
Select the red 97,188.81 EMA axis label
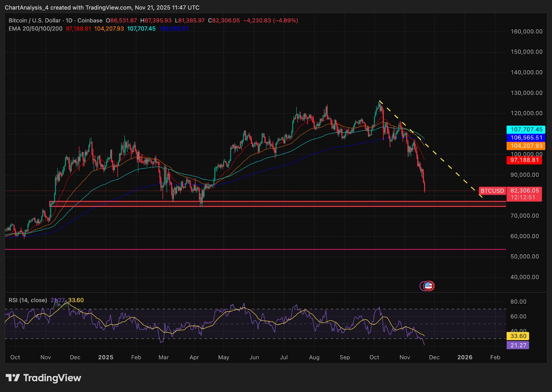pyautogui.click(x=524, y=160)
